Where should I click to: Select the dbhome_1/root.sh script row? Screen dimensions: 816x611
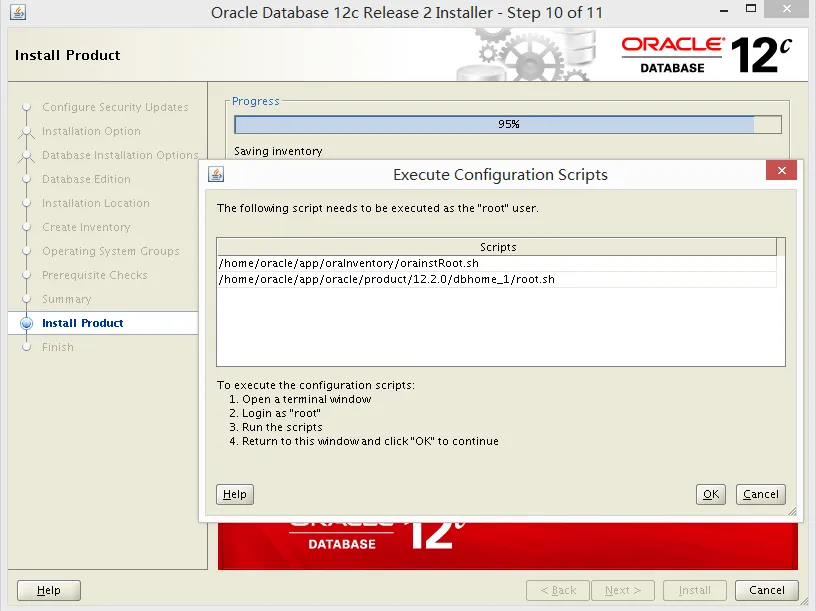pyautogui.click(x=496, y=279)
